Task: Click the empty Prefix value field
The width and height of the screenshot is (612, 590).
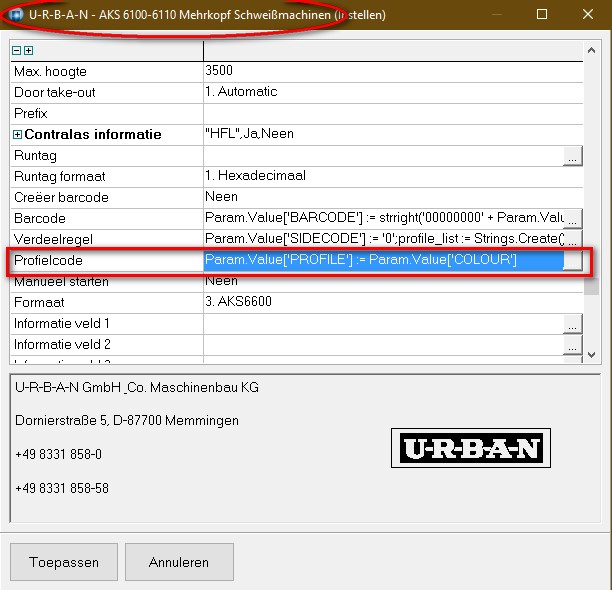Action: tap(393, 114)
